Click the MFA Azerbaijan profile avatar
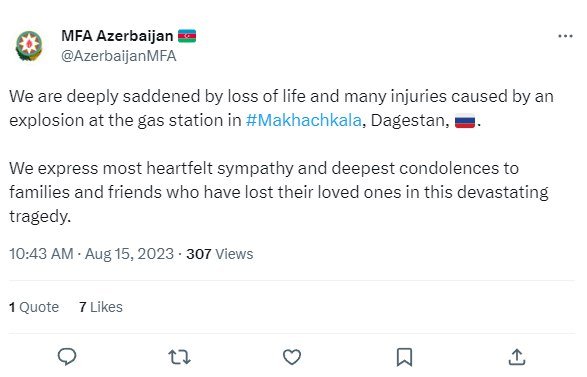The image size is (587, 377). point(29,46)
